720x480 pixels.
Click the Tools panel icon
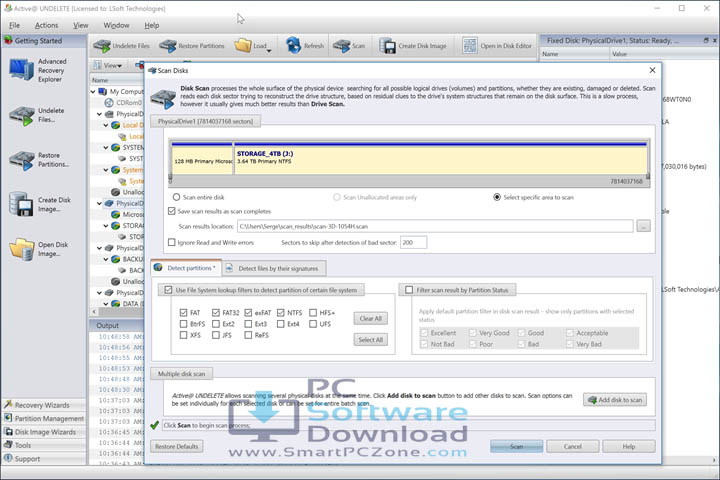(8, 445)
